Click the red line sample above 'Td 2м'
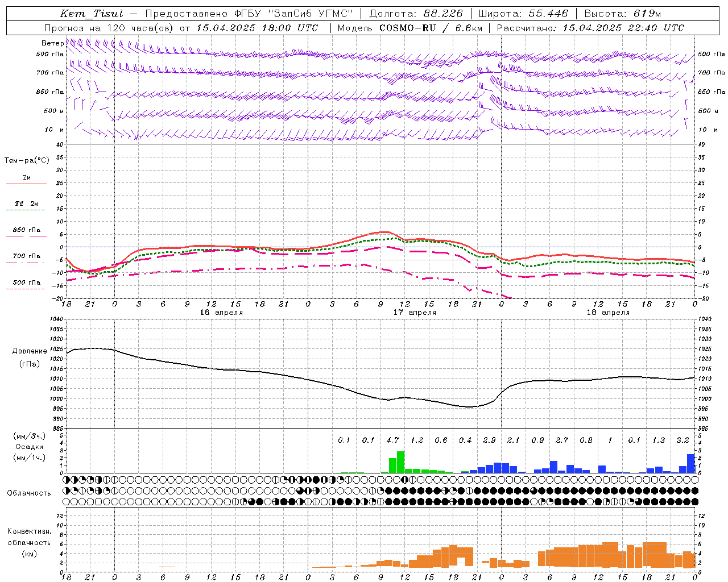This screenshot has height=582, width=728. click(x=27, y=184)
